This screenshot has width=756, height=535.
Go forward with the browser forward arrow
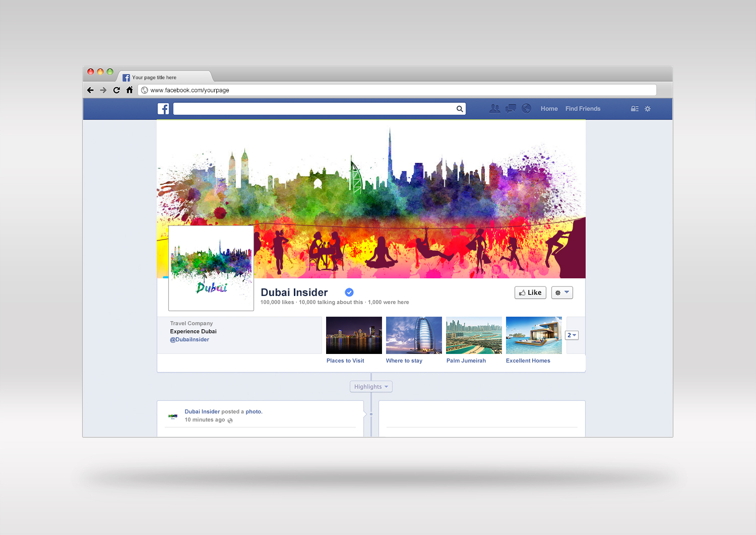tap(103, 90)
